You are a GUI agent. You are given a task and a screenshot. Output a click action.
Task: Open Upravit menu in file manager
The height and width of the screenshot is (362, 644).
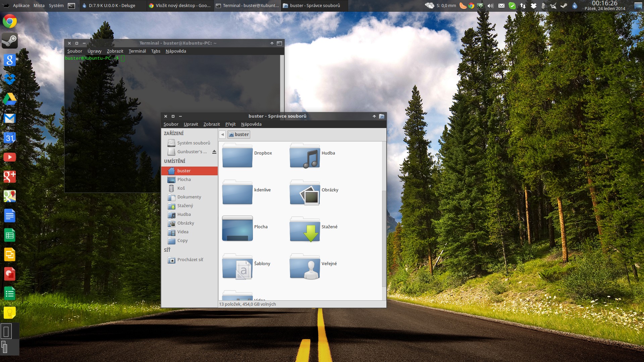pos(191,124)
